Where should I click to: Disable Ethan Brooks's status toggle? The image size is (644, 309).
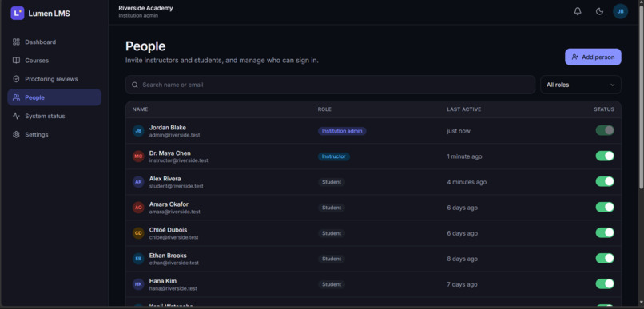605,258
